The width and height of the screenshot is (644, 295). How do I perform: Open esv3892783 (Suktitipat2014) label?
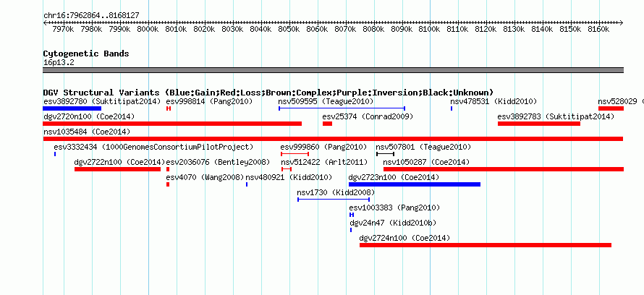[556, 116]
